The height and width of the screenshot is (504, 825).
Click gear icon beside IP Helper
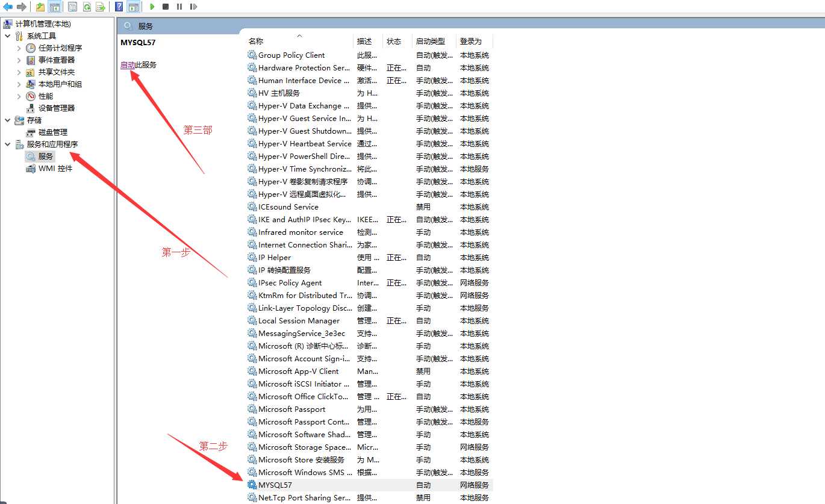coord(252,257)
